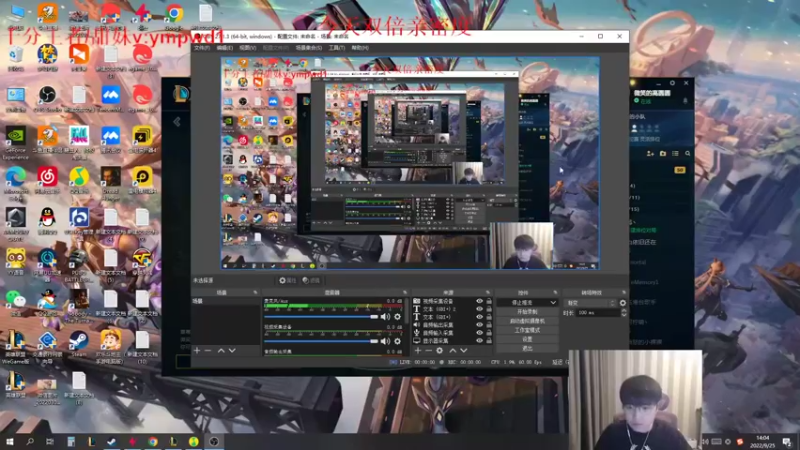
Task: Open the View menu in OBS
Action: point(247,47)
